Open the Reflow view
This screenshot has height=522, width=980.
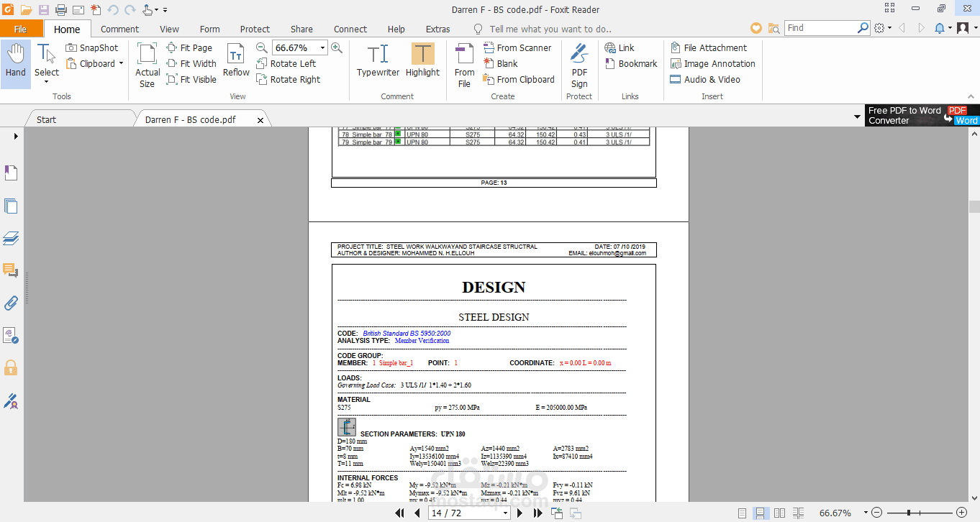(x=236, y=60)
